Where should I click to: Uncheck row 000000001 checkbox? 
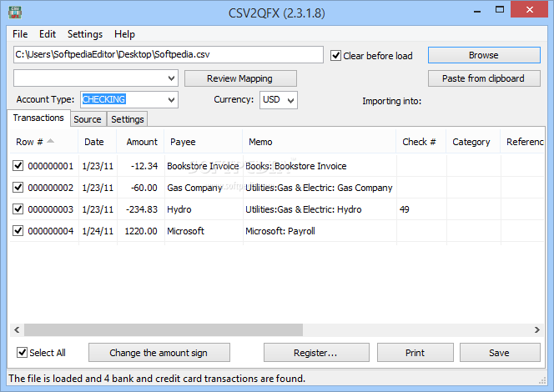(x=18, y=166)
